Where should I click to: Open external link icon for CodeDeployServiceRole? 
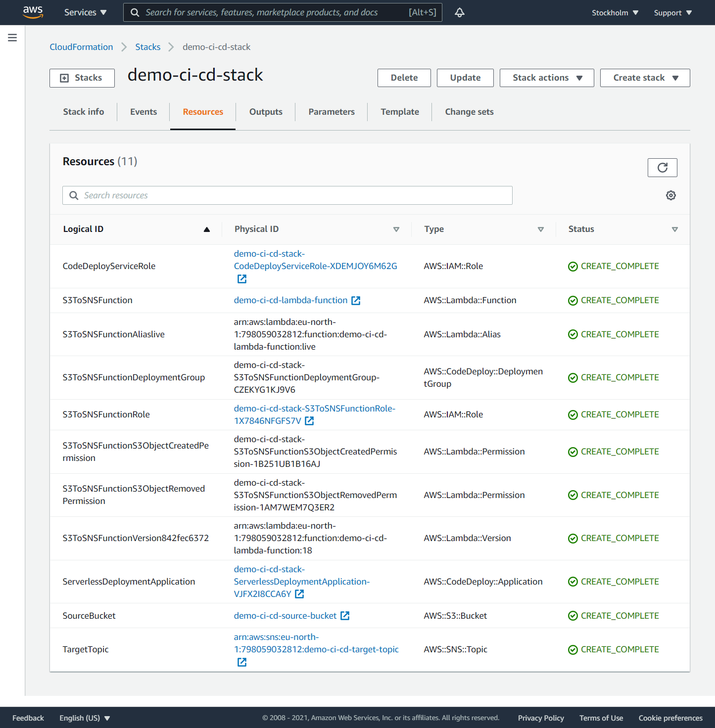point(242,279)
